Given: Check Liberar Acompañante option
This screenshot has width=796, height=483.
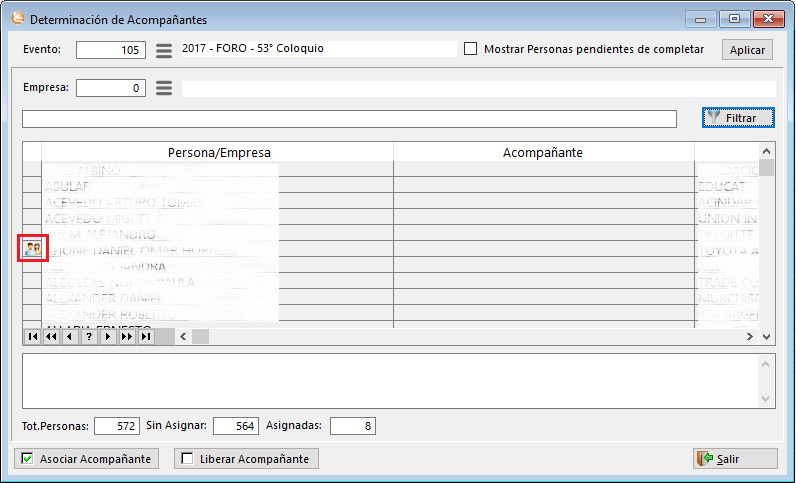Looking at the screenshot, I should tap(186, 459).
